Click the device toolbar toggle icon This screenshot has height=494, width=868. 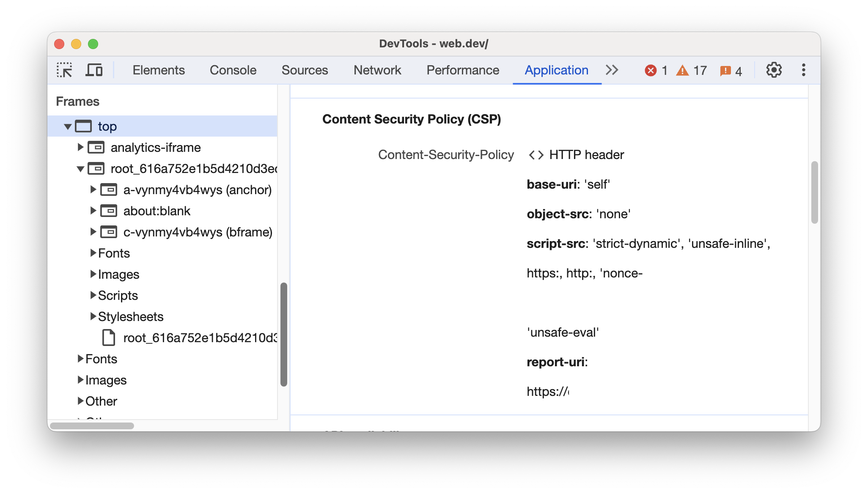[94, 70]
